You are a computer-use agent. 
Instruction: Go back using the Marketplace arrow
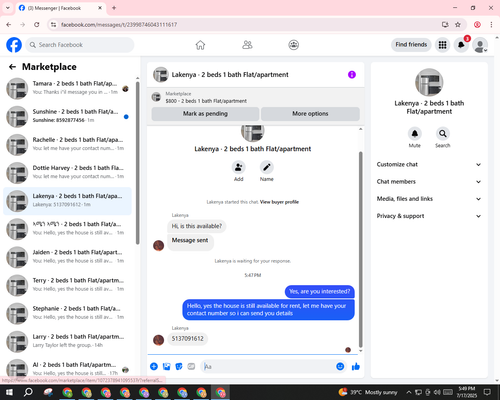[x=12, y=67]
